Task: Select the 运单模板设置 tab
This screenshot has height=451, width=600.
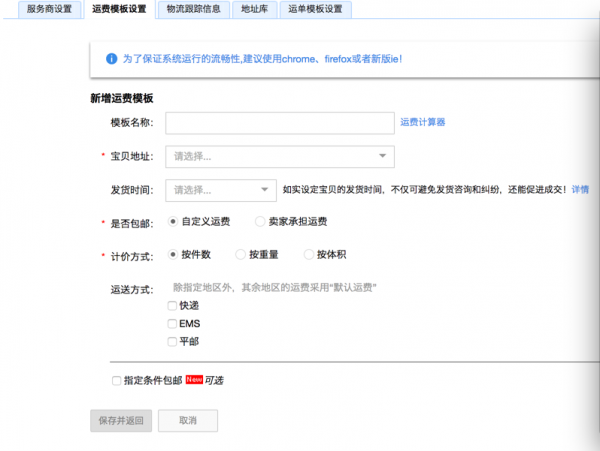Action: pos(315,8)
